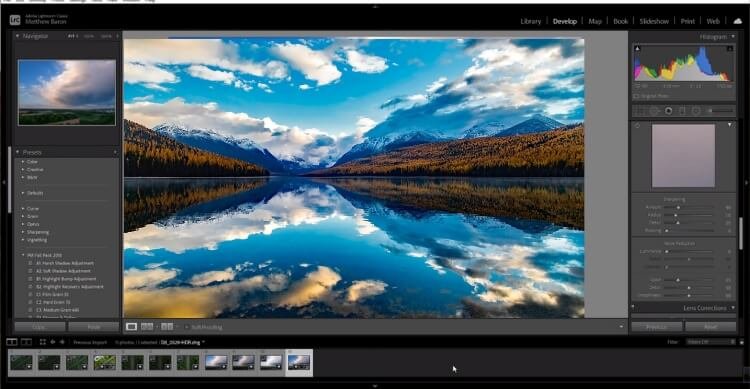750x389 pixels.
Task: Switch to the Develop module
Action: (565, 21)
